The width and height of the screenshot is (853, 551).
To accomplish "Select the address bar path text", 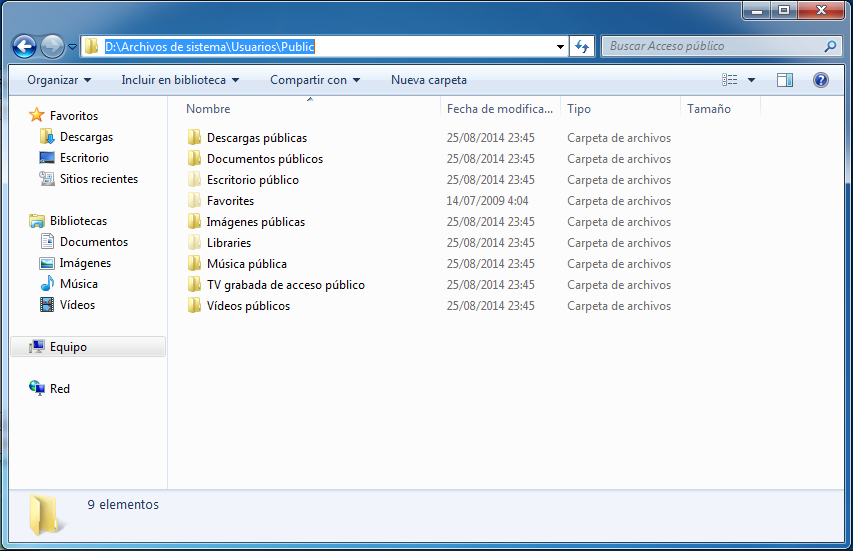I will pos(209,47).
